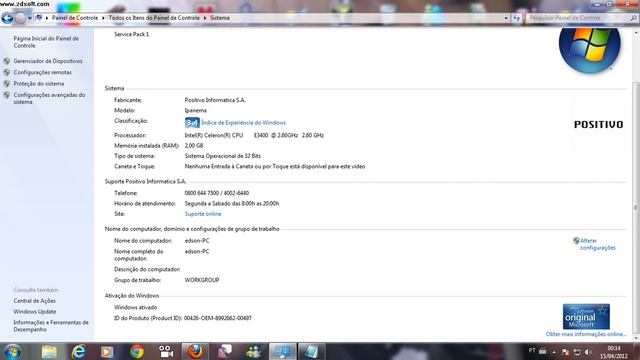This screenshot has height=360, width=640.
Task: Open Página Inicial do Painel de Controle
Action: (x=46, y=42)
